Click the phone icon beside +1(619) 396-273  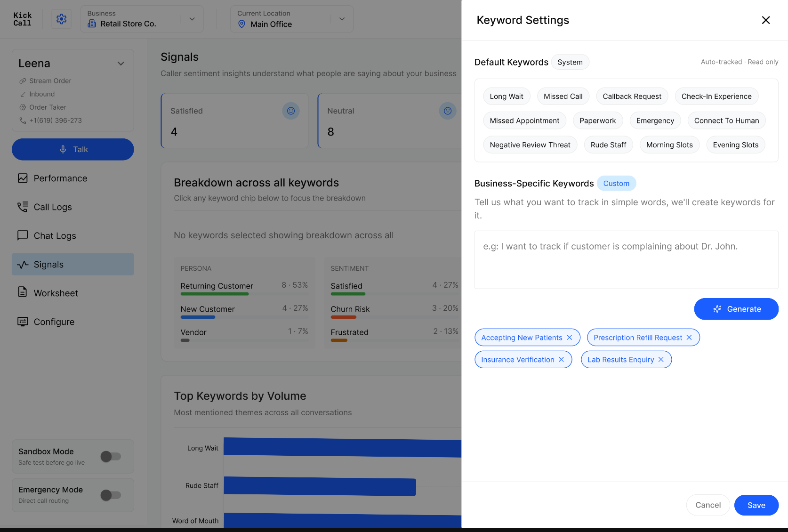click(23, 121)
